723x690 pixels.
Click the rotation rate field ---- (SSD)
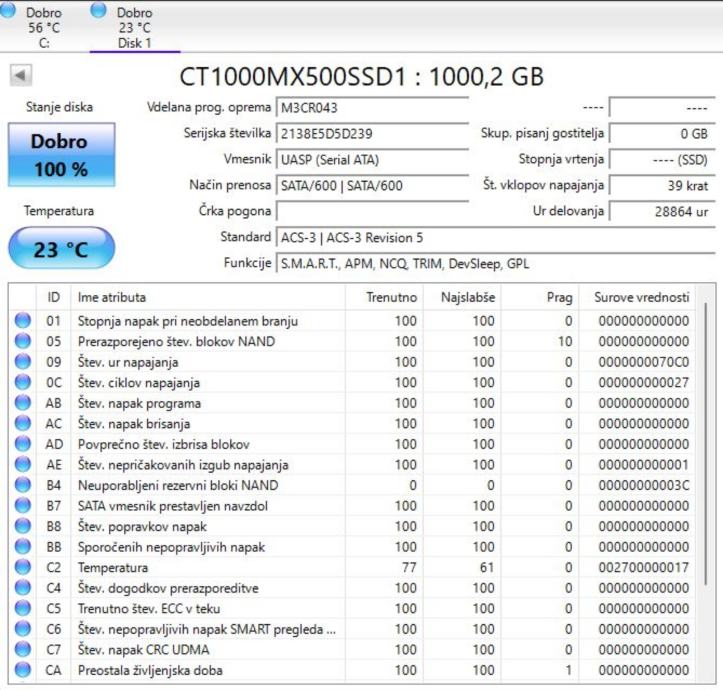coord(662,160)
